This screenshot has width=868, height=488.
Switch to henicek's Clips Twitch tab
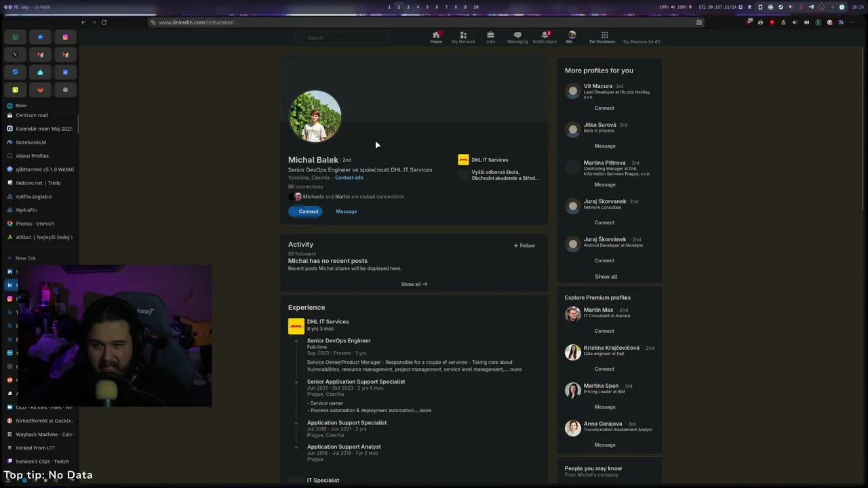tap(41, 462)
